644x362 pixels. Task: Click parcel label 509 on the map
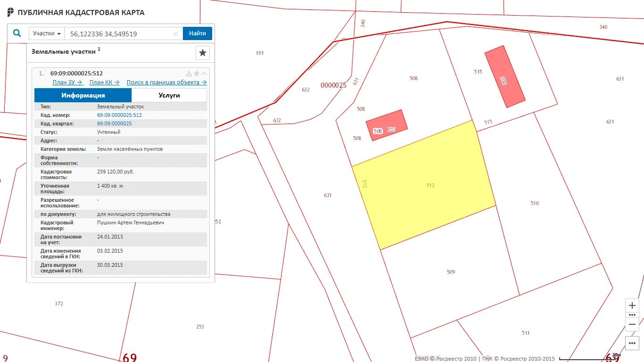pyautogui.click(x=451, y=272)
